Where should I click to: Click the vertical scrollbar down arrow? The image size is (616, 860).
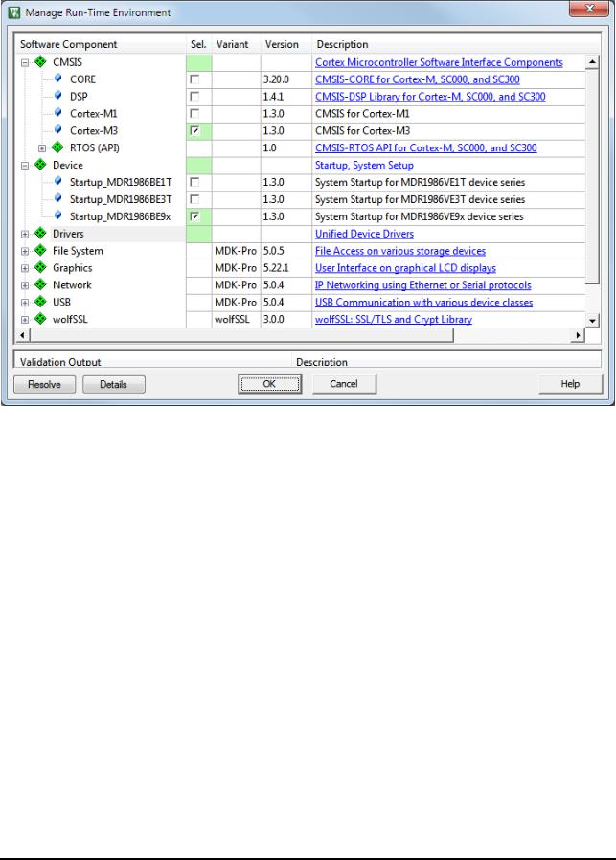click(592, 321)
